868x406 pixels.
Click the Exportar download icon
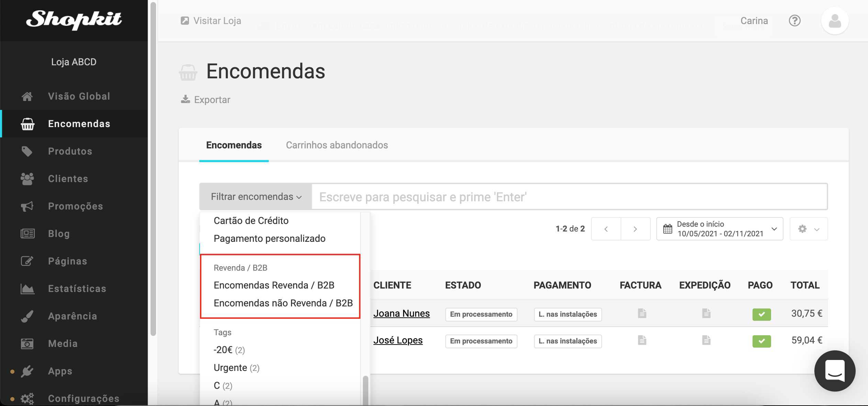click(186, 99)
